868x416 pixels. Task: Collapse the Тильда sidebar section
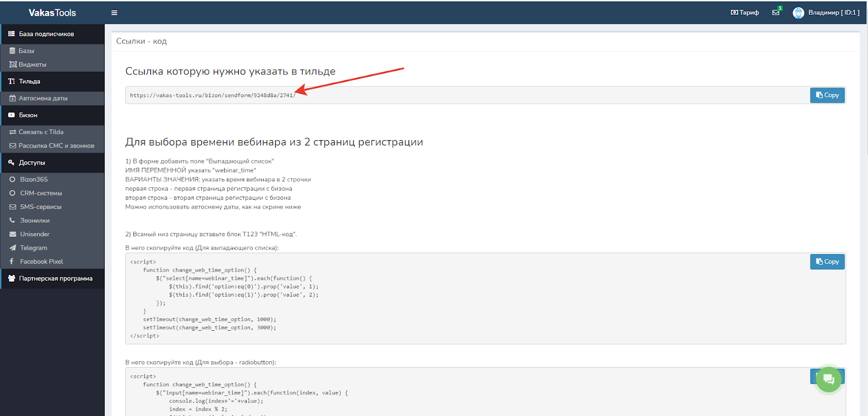(x=30, y=81)
